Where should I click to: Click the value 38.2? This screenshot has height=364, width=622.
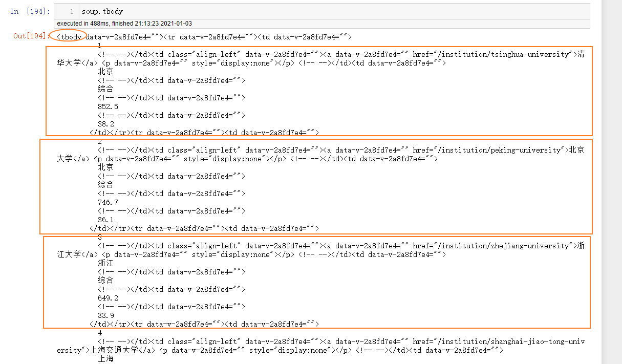106,124
